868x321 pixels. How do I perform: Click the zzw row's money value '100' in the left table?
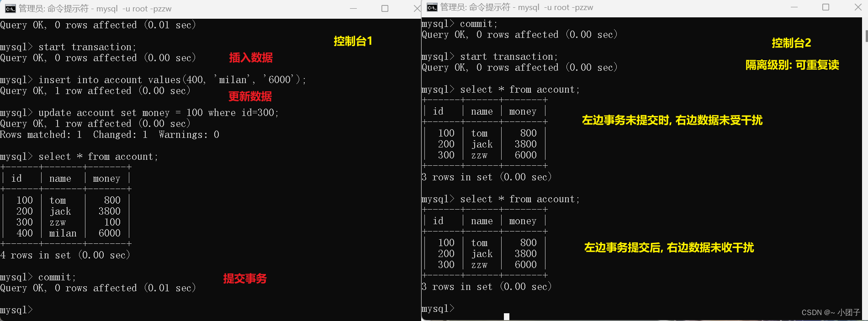[112, 222]
